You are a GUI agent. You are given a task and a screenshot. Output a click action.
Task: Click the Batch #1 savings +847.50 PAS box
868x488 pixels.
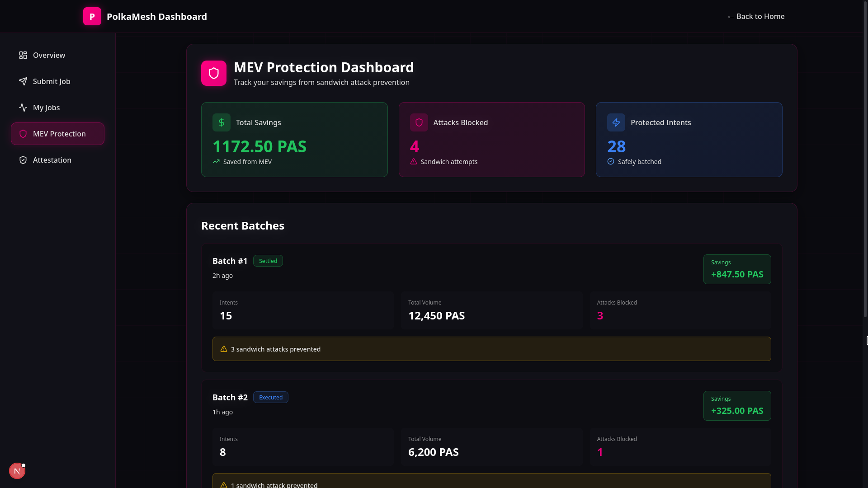737,269
